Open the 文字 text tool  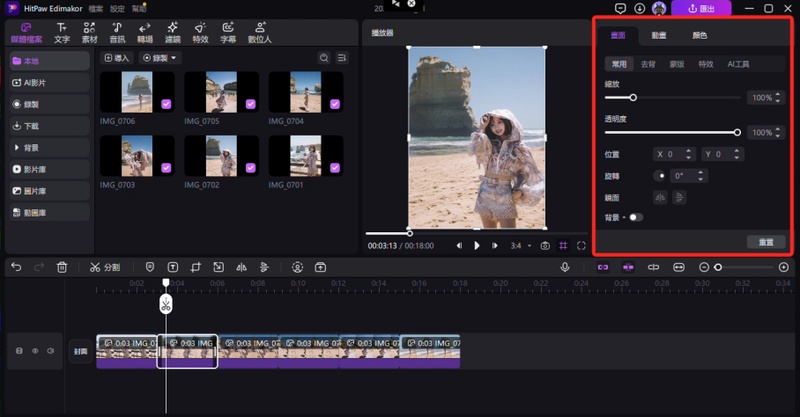[x=62, y=33]
